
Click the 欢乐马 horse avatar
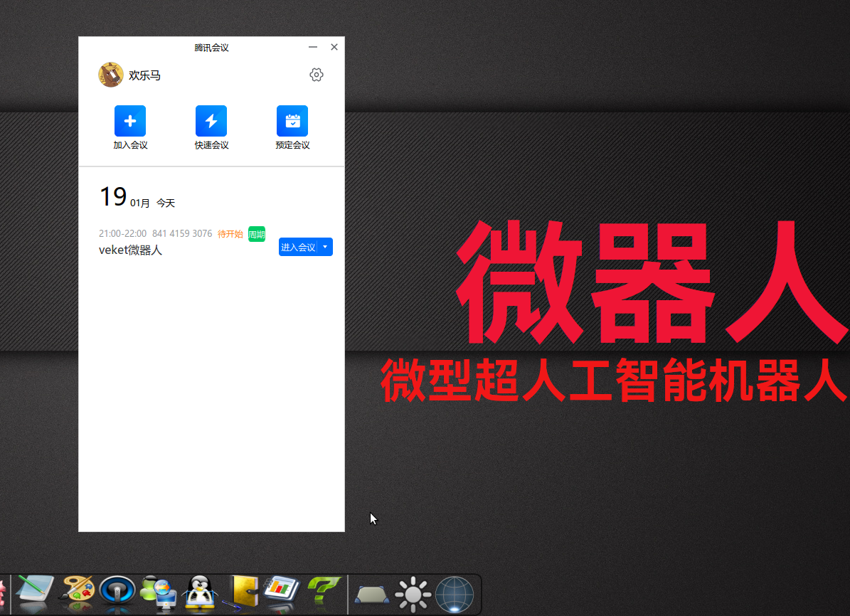point(110,75)
